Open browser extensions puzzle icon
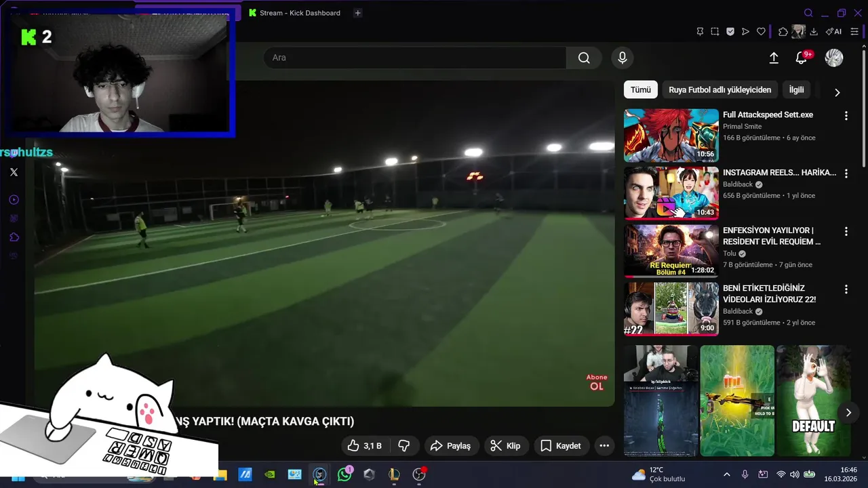868x488 pixels. tap(783, 31)
